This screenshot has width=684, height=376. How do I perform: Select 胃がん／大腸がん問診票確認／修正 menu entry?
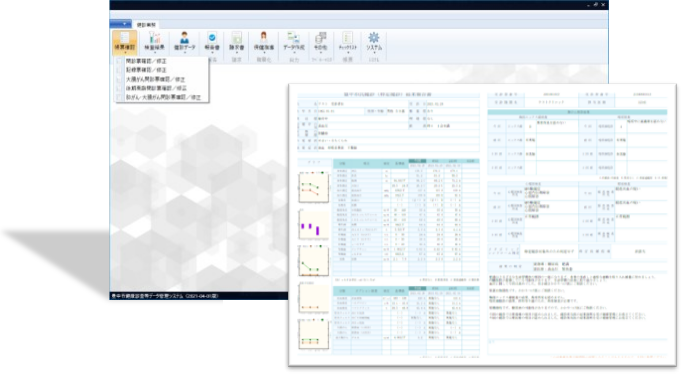click(x=163, y=97)
